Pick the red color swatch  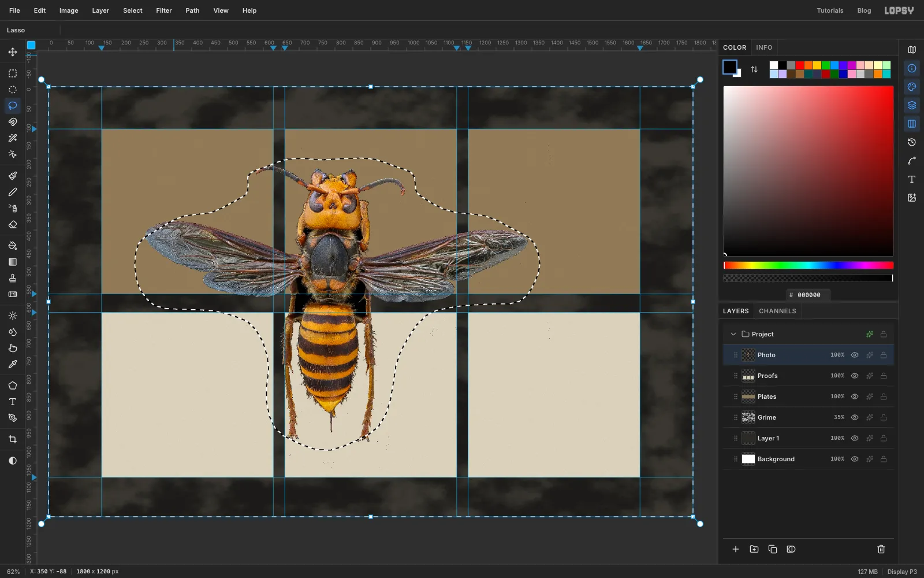point(800,65)
